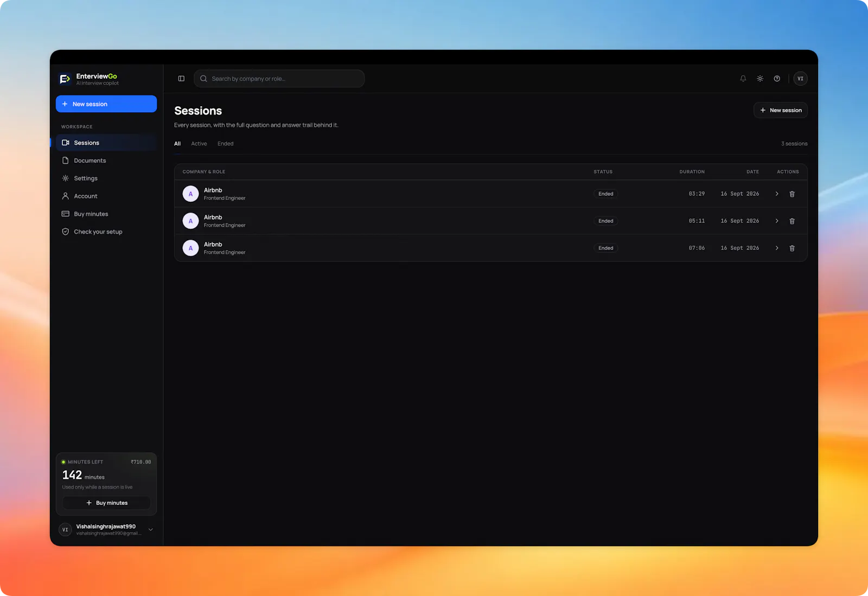This screenshot has width=868, height=596.
Task: Delete the 07:06 session via trash icon
Action: click(x=792, y=248)
